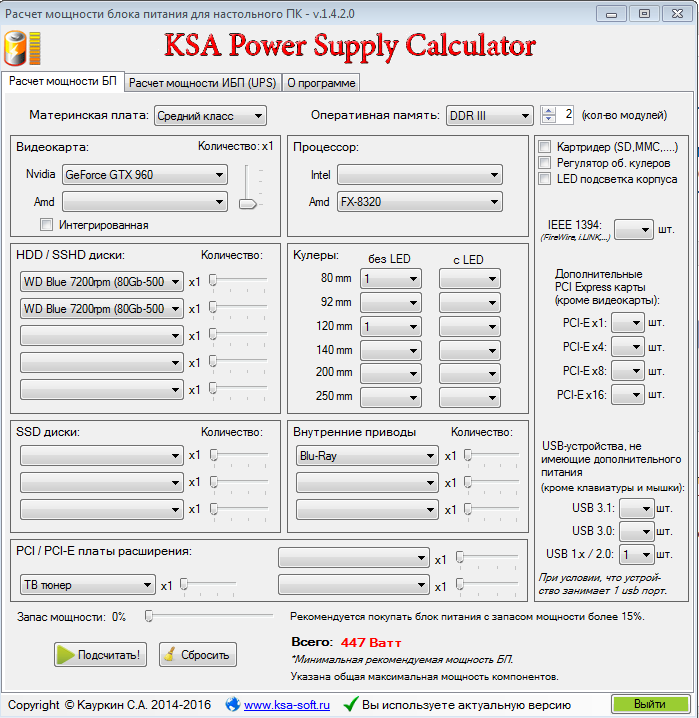Screen dimensions: 699x718
Task: Open the IEEE 1394 quantity dropdown
Action: point(634,229)
